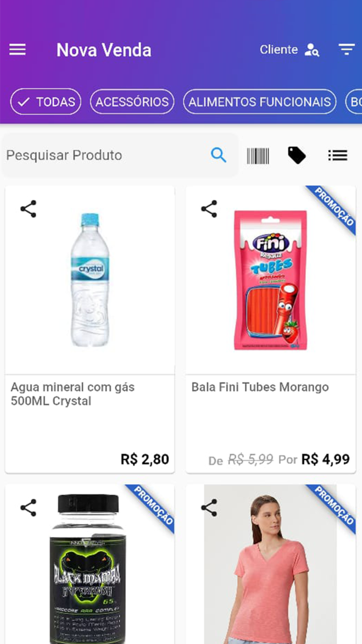362x644 pixels.
Task: Filter by ALIMENTOS FUNCIONAIS category
Action: pos(259,102)
